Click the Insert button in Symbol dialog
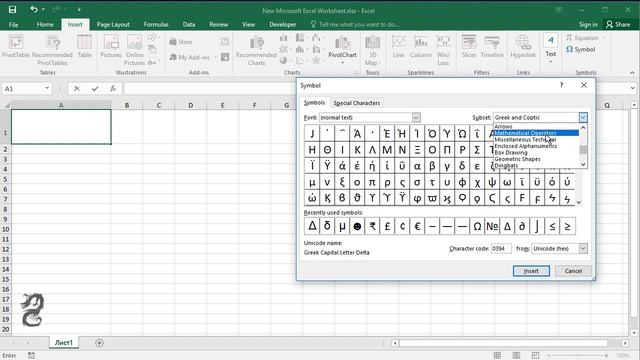640x360 pixels. pyautogui.click(x=531, y=271)
